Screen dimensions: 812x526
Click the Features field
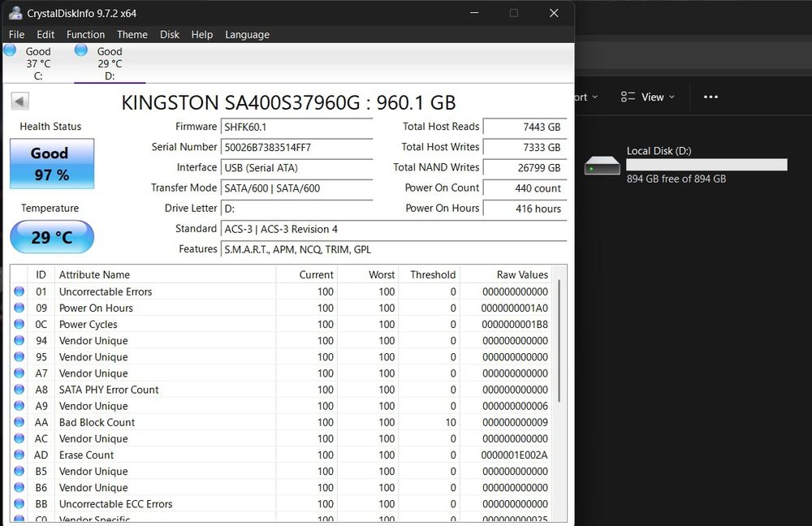click(394, 249)
